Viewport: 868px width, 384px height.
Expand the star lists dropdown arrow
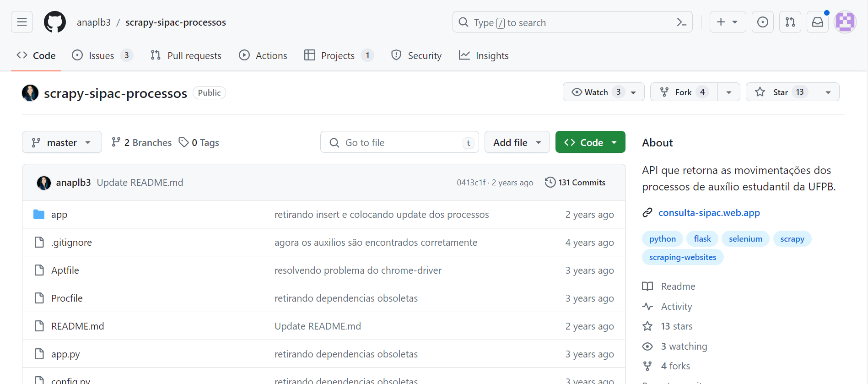coord(828,92)
